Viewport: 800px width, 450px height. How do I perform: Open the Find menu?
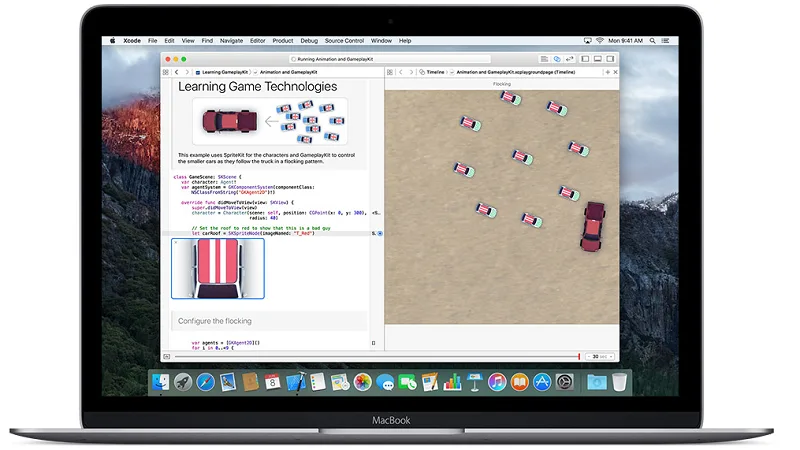(207, 40)
